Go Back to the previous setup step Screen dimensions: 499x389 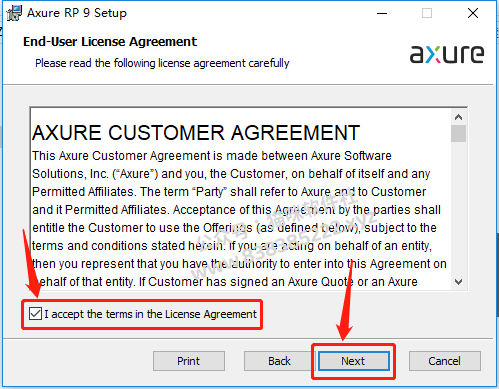[279, 361]
